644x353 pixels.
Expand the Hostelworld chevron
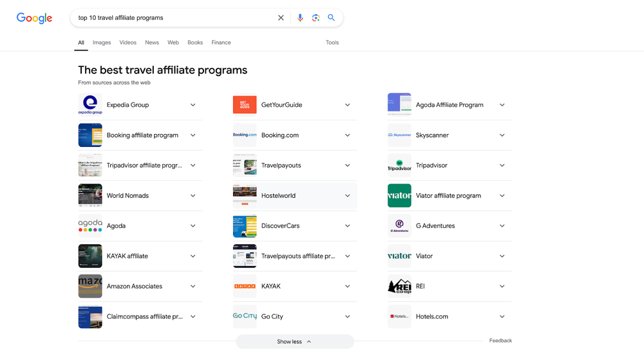[x=348, y=196]
